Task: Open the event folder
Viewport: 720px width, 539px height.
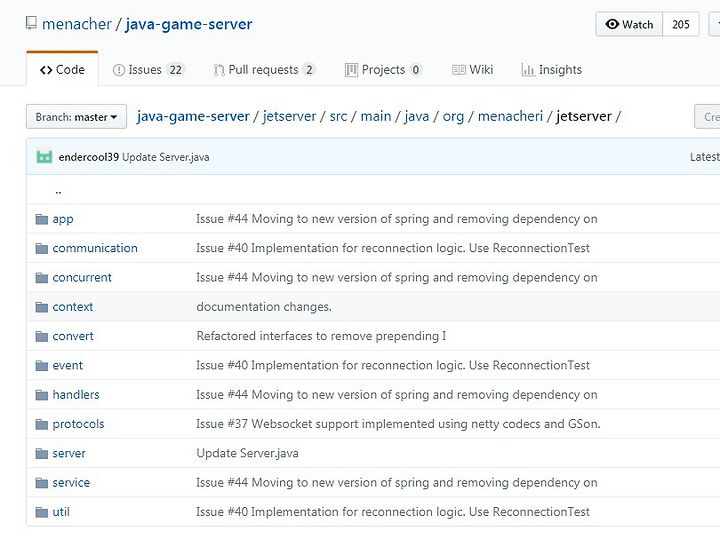Action: [x=68, y=366]
